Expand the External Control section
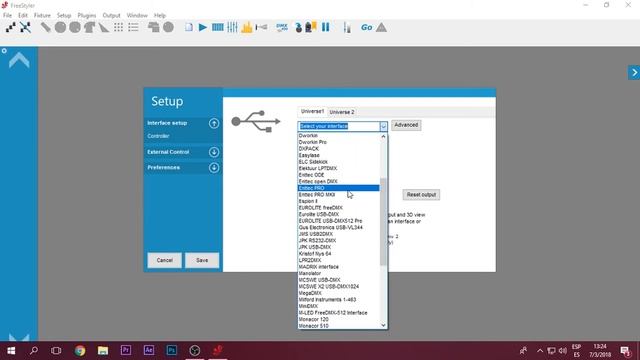Viewport: 640px width, 360px height. coord(214,152)
